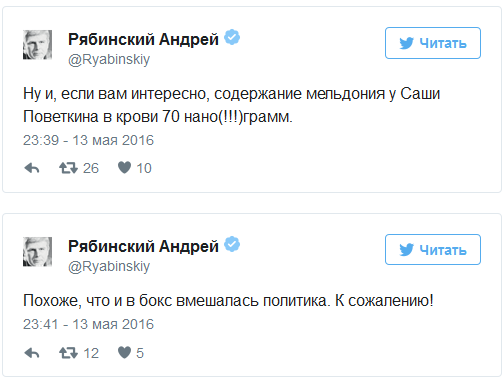The height and width of the screenshot is (387, 504).
Task: Click the retweet count 26
Action: click(x=91, y=168)
